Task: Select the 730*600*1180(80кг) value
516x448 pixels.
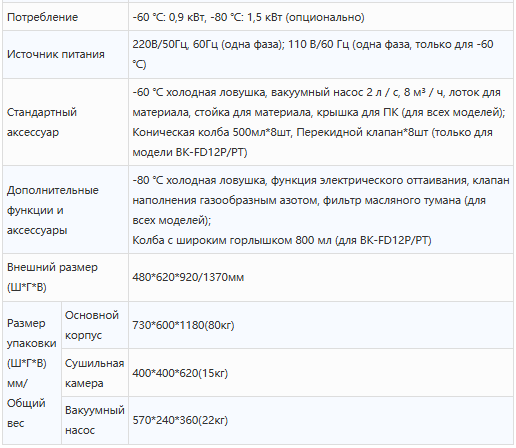Action: click(x=183, y=325)
